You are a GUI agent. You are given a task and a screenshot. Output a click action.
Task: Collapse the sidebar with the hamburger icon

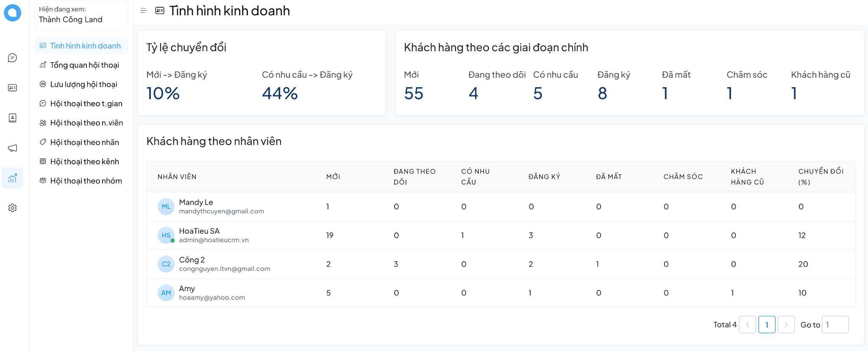144,11
